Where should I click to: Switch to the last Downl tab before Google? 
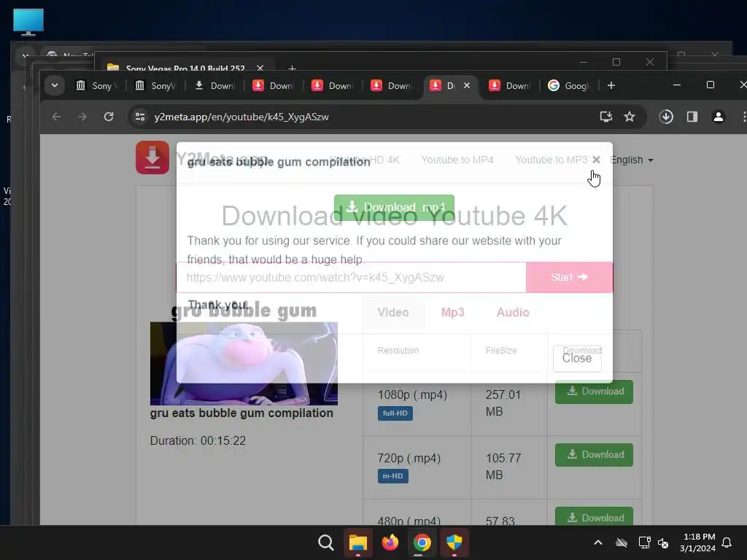[510, 86]
